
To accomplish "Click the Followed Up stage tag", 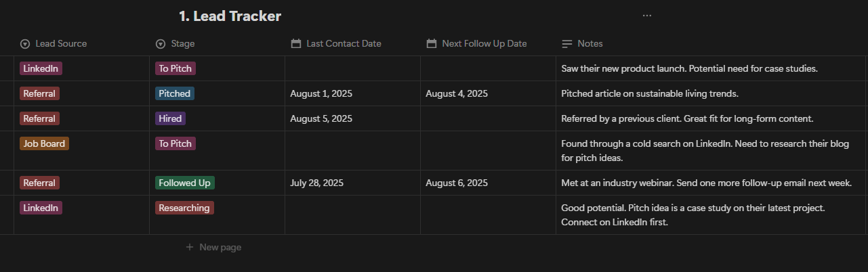I will pos(185,183).
